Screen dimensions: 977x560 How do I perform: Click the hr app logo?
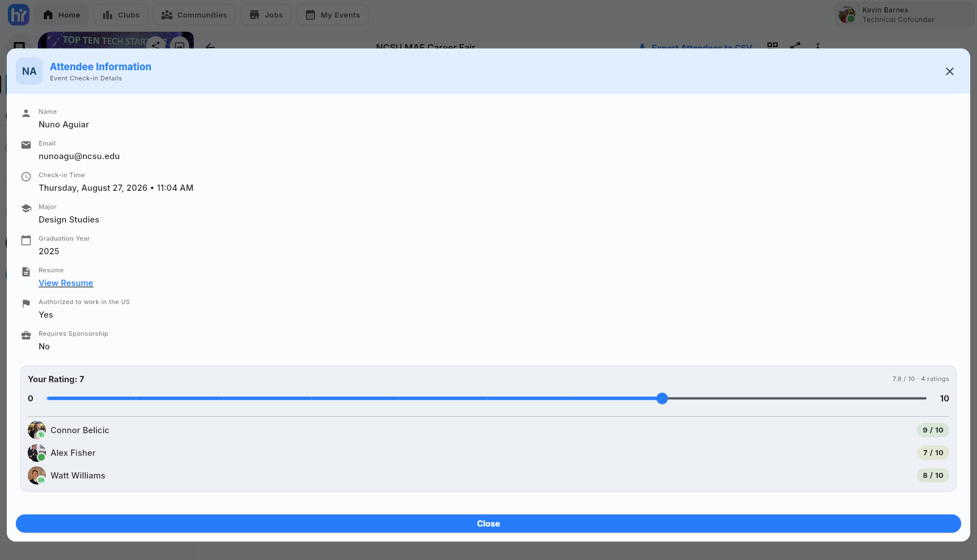point(18,15)
